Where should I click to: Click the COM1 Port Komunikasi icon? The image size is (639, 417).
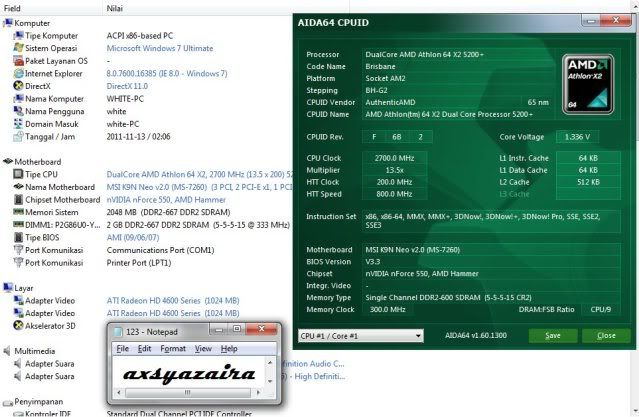coord(18,250)
